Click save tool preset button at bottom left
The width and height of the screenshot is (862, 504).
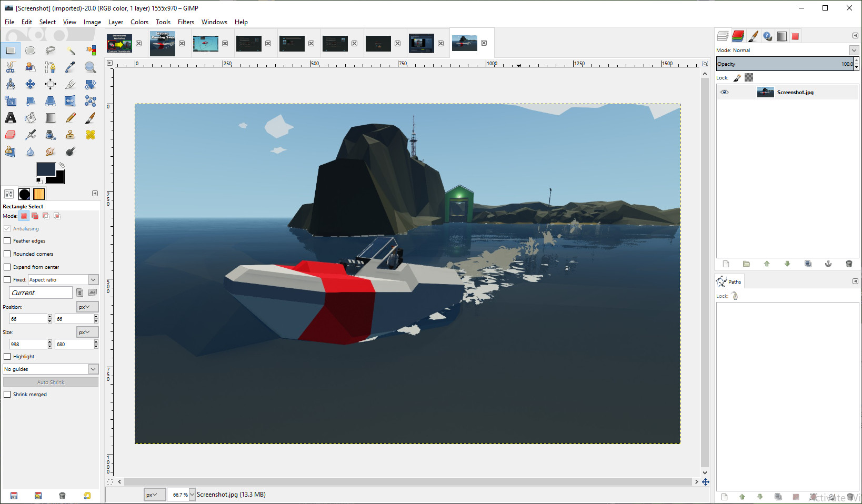(x=14, y=496)
